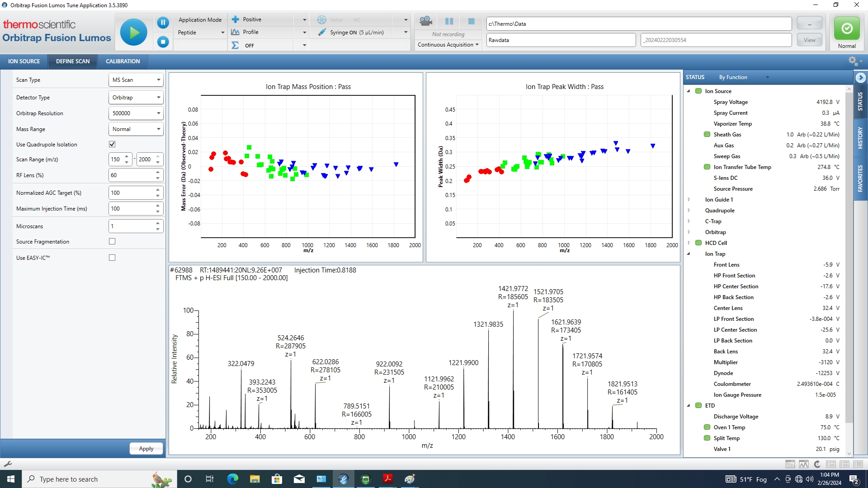Screen dimensions: 868x488
Task: Click the Rawdata filename input field
Action: (561, 40)
